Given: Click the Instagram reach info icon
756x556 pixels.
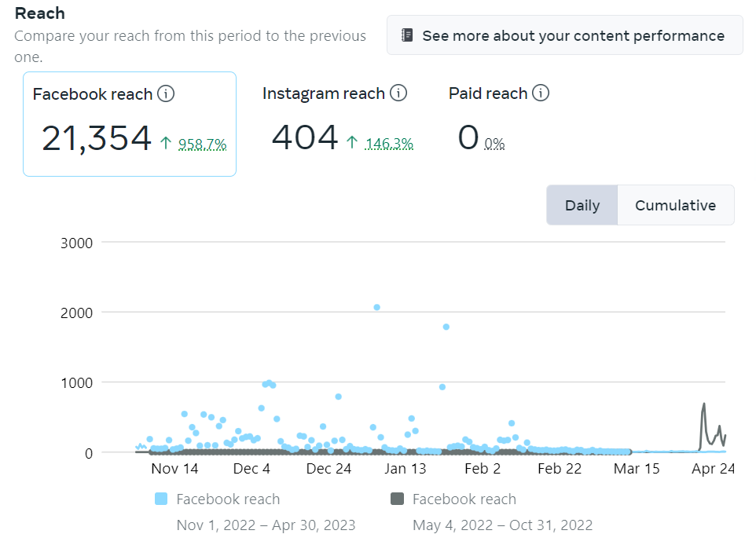Looking at the screenshot, I should coord(398,93).
